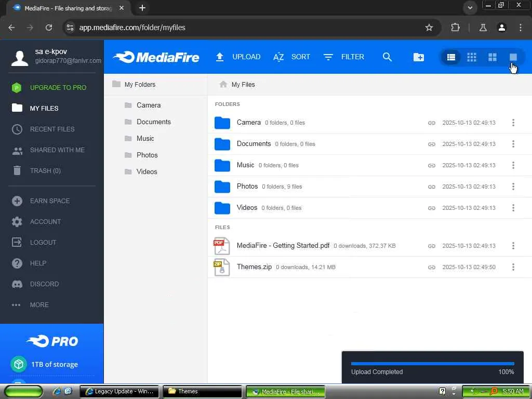Switch to Legacy Update window in taskbar

coord(120,391)
